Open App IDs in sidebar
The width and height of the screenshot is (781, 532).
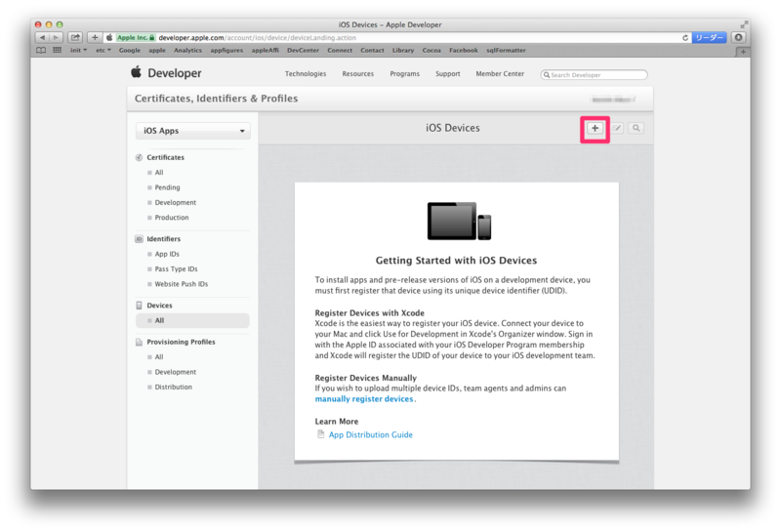click(x=167, y=254)
